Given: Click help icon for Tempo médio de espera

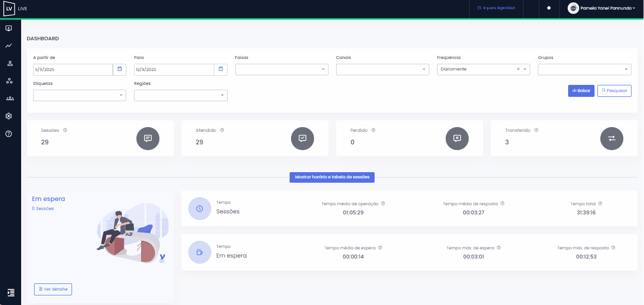Looking at the screenshot, I should tap(380, 248).
